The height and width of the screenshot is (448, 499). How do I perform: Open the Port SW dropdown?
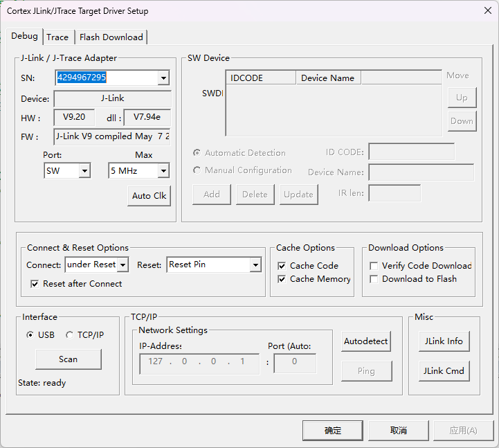[84, 171]
